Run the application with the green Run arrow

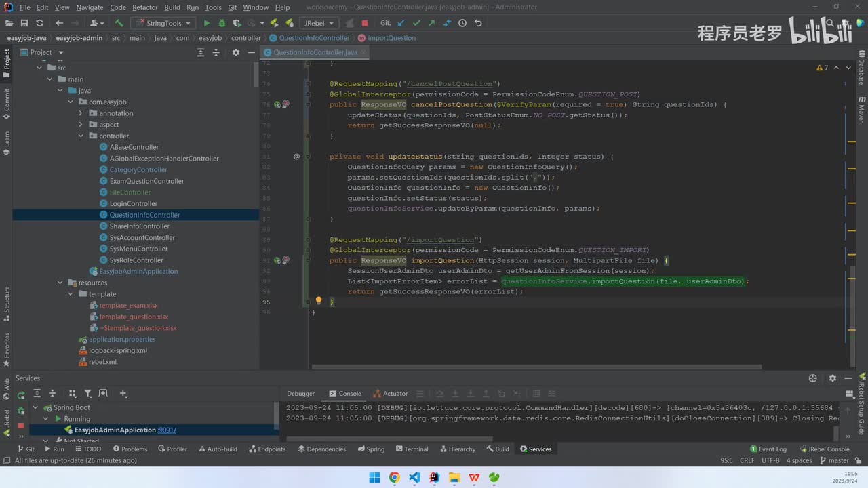coord(207,23)
